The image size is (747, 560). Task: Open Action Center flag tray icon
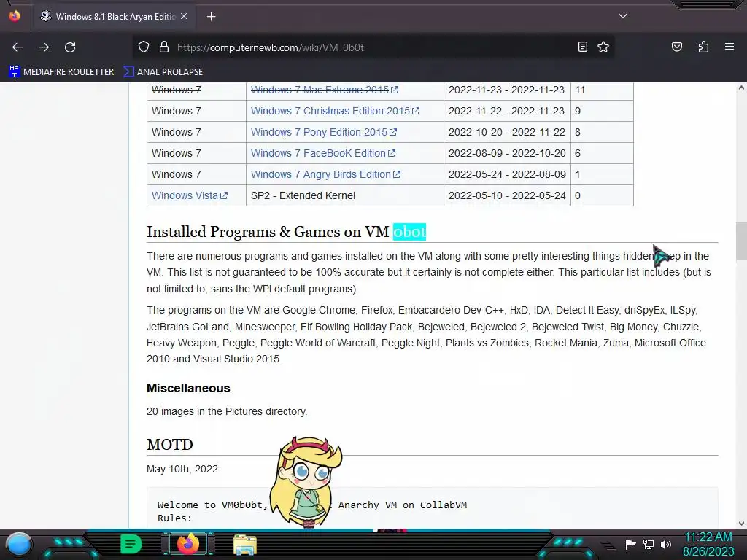630,544
